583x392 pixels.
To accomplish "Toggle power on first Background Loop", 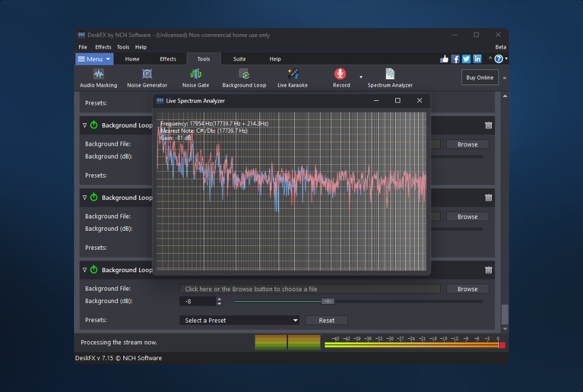I will [x=94, y=125].
